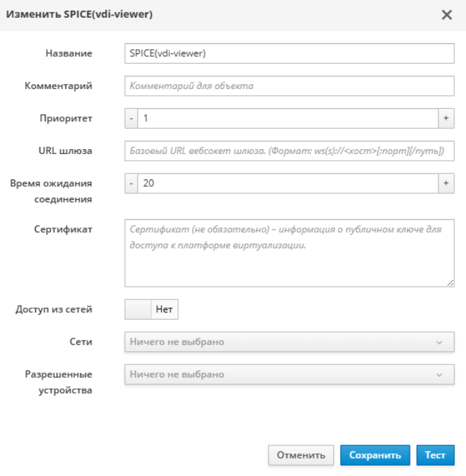Click the connection timeout value field

click(288, 183)
